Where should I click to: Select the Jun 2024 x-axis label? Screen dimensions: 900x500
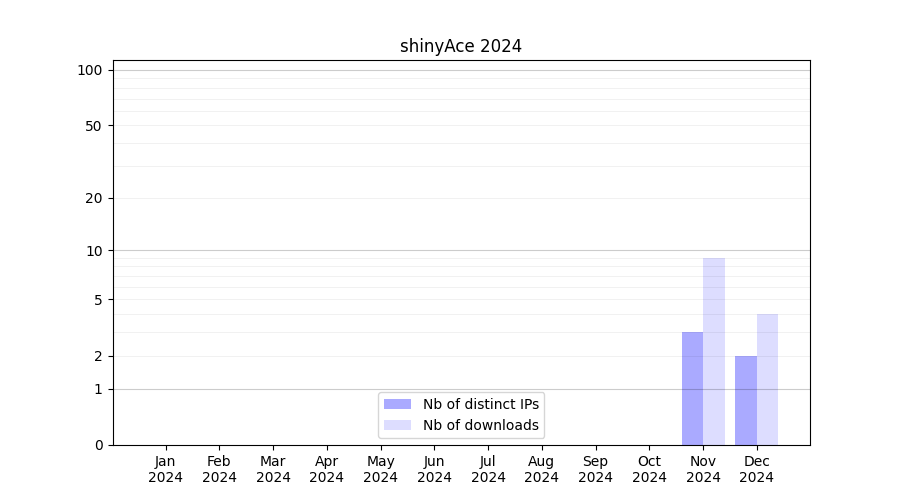[x=434, y=469]
